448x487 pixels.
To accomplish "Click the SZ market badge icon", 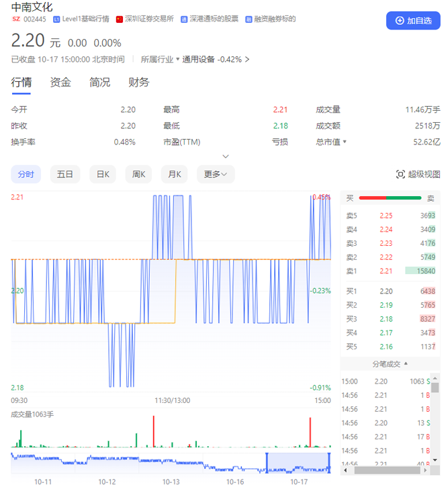I will pyautogui.click(x=16, y=19).
